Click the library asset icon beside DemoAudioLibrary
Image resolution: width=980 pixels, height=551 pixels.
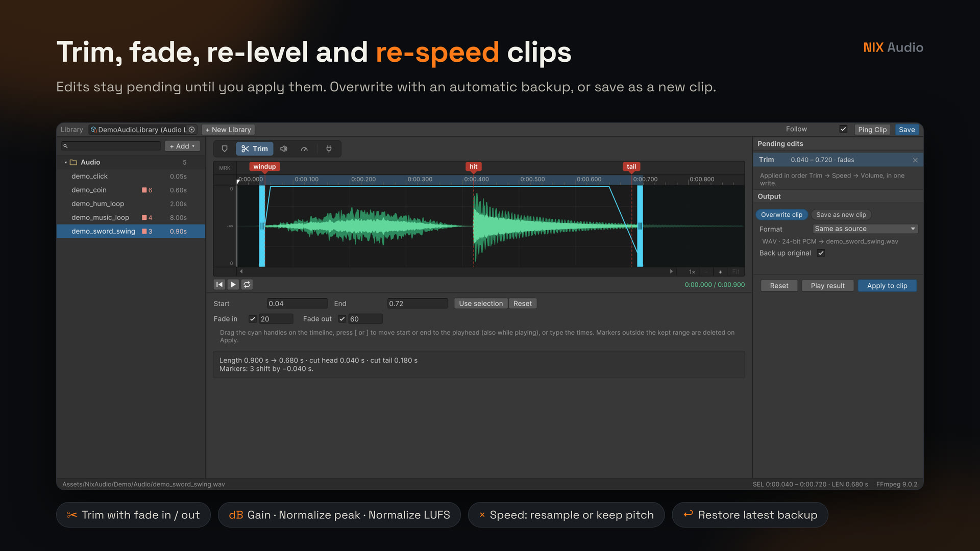pos(93,130)
